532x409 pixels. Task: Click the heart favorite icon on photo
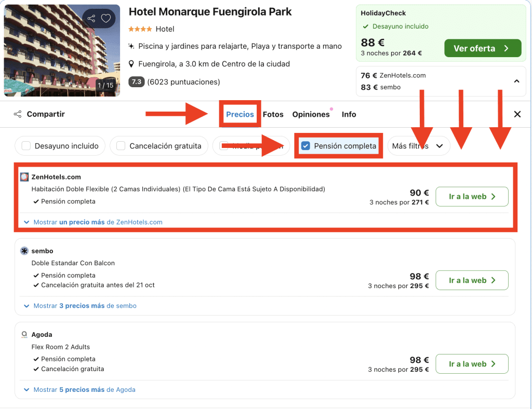click(x=106, y=19)
